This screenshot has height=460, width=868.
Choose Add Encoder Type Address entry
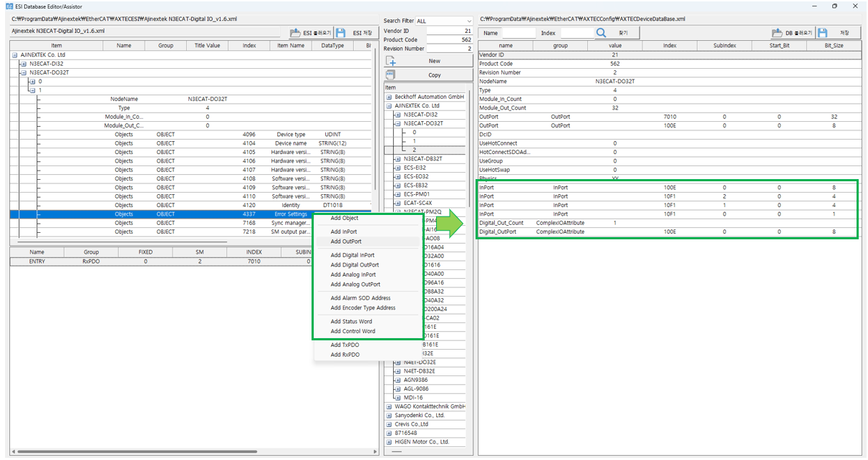[x=367, y=308]
